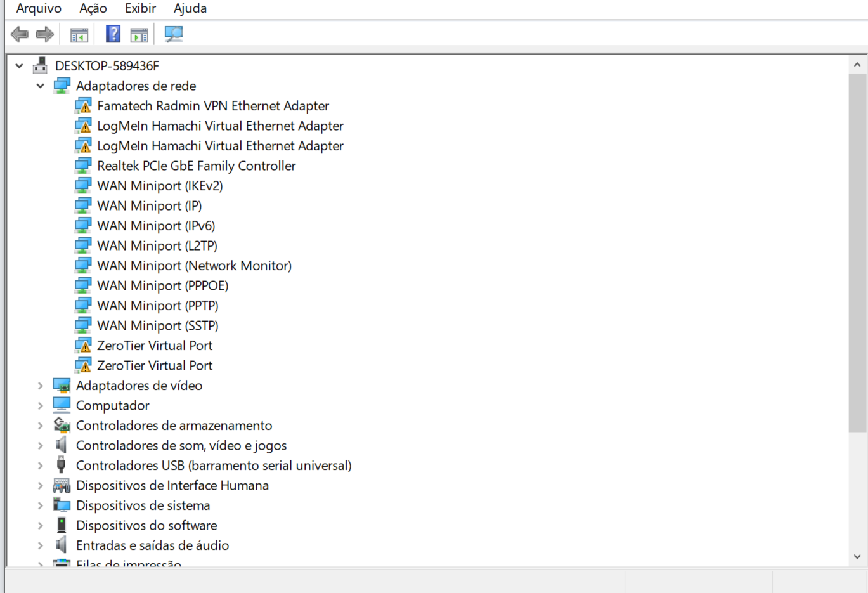Screen dimensions: 868x593
Task: Select Controladores de armazenamento label
Action: point(174,426)
